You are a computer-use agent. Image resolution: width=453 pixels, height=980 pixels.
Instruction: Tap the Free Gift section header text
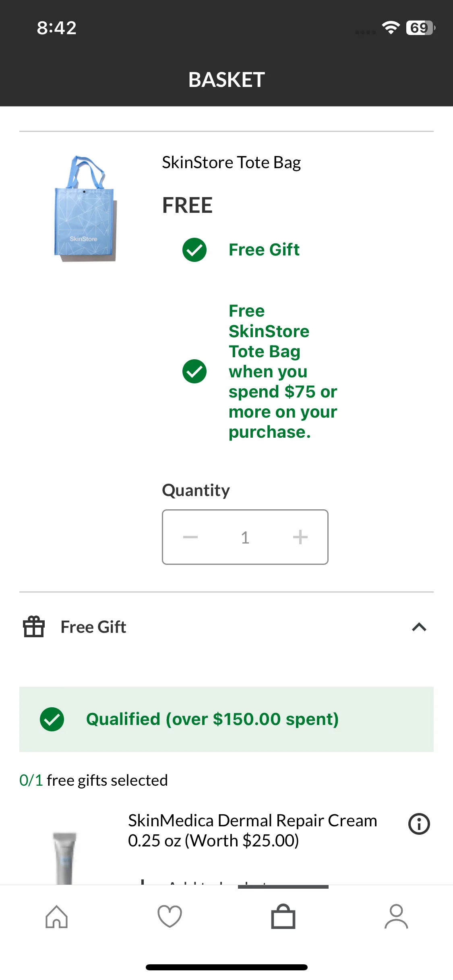[93, 627]
